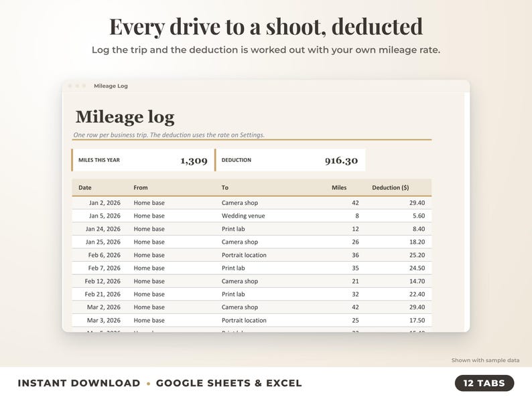Click the To column header
The image size is (532, 399).
(x=225, y=187)
